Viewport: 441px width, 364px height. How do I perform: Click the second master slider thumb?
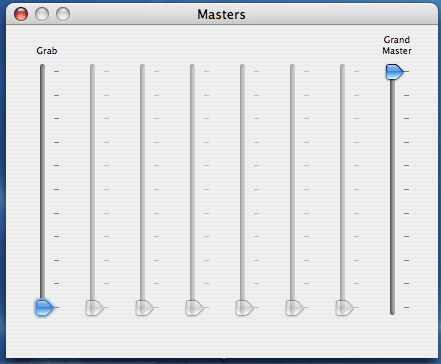tap(95, 307)
